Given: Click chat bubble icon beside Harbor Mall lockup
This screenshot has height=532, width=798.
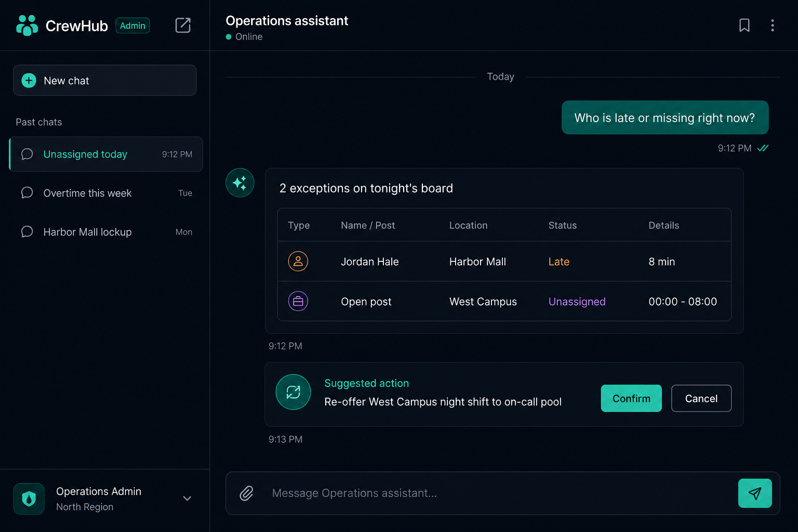Looking at the screenshot, I should pos(27,232).
